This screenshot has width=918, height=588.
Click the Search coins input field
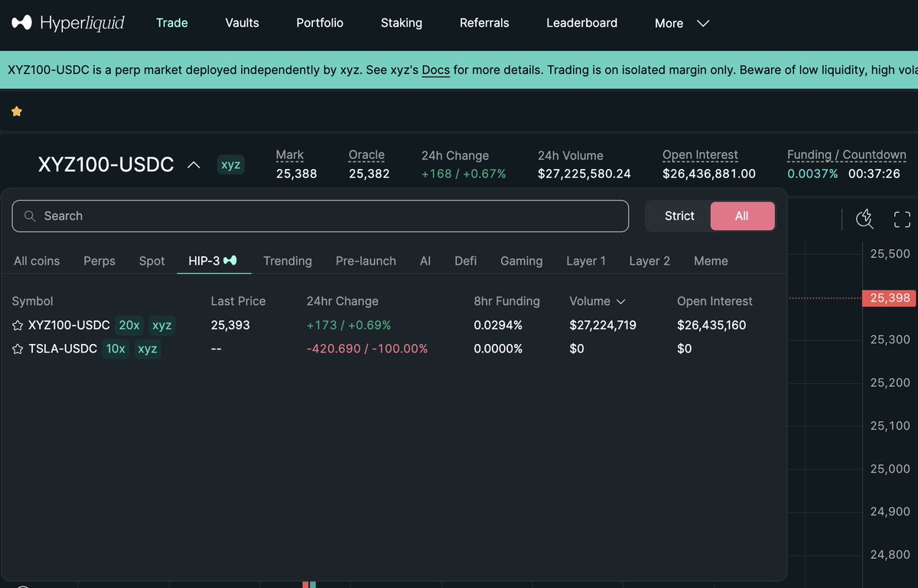(x=321, y=216)
